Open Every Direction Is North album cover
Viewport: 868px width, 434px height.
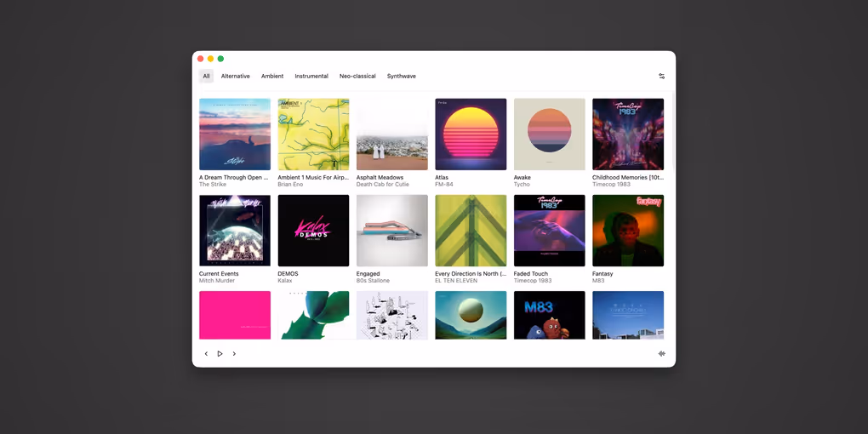click(471, 231)
